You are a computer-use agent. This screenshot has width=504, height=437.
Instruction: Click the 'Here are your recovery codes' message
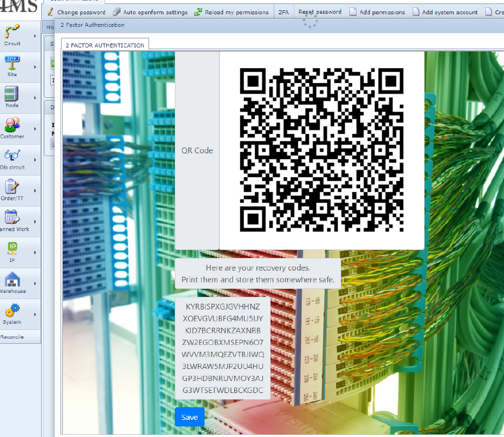(258, 273)
